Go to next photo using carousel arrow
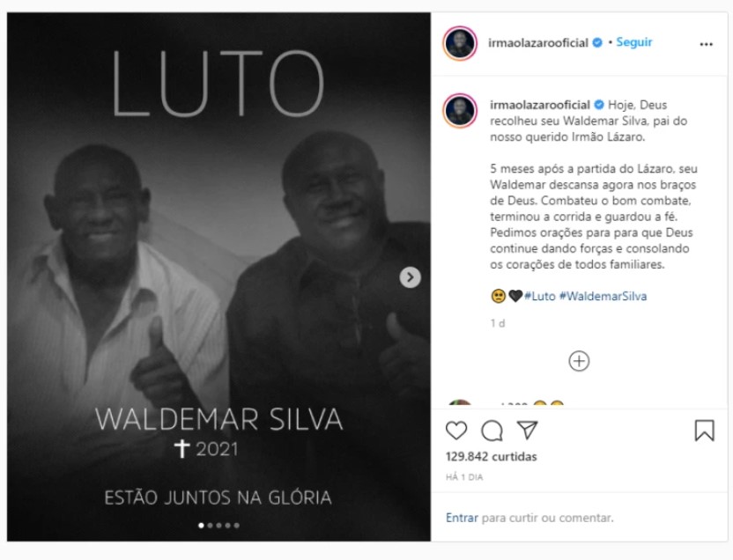Image resolution: width=733 pixels, height=560 pixels. pyautogui.click(x=410, y=277)
